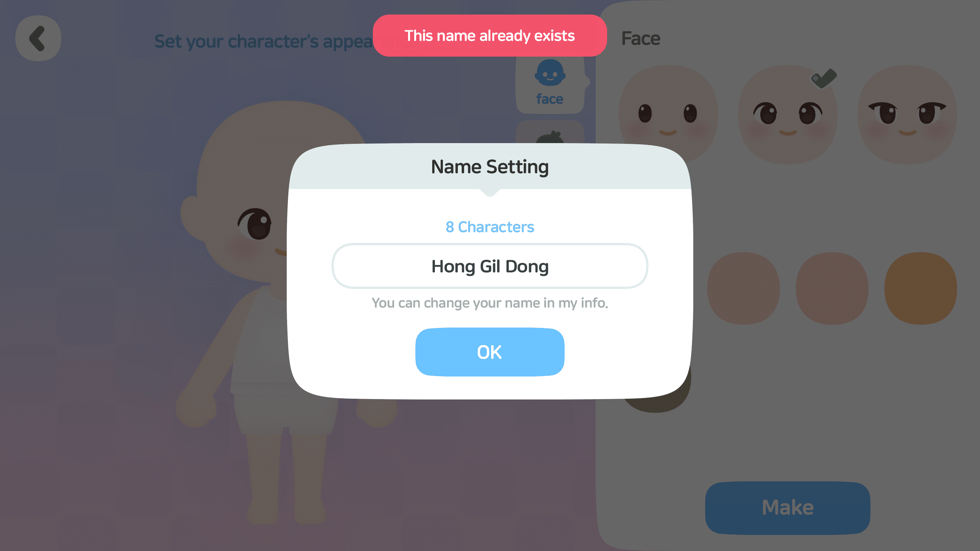This screenshot has height=551, width=980.
Task: Pick the peach skin tone swatch
Action: click(832, 288)
